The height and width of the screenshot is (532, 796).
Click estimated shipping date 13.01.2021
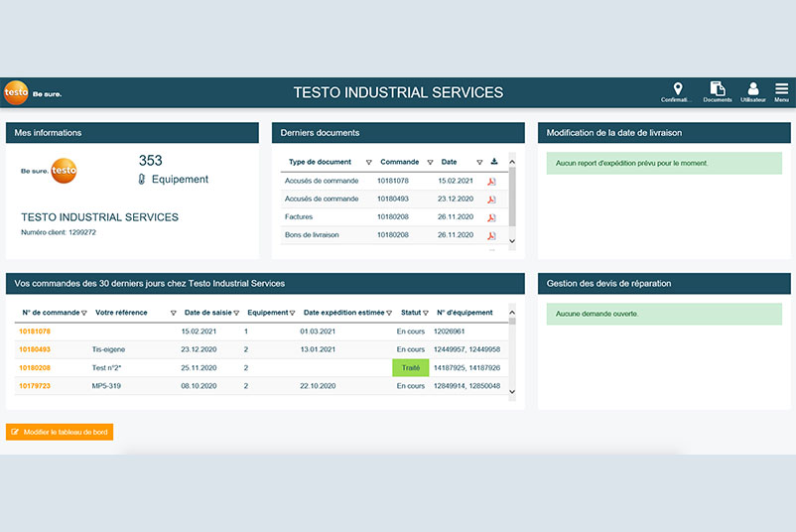click(x=318, y=349)
